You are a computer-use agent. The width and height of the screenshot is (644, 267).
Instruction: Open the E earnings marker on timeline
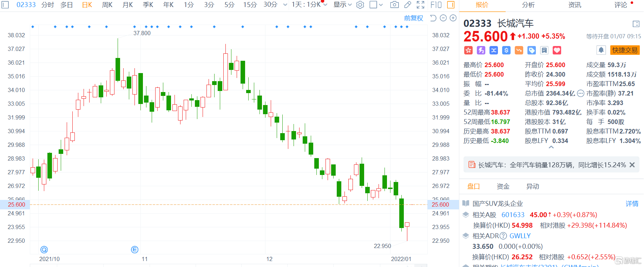[134, 249]
